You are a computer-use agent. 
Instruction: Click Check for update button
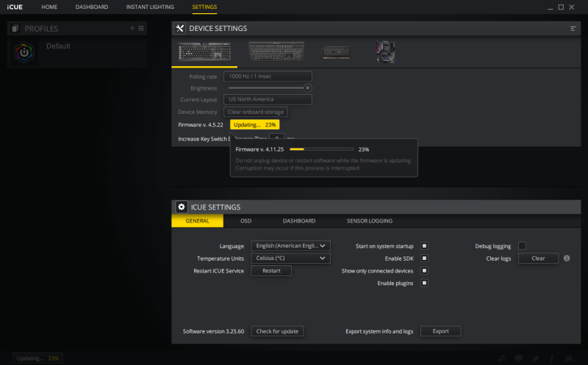277,331
